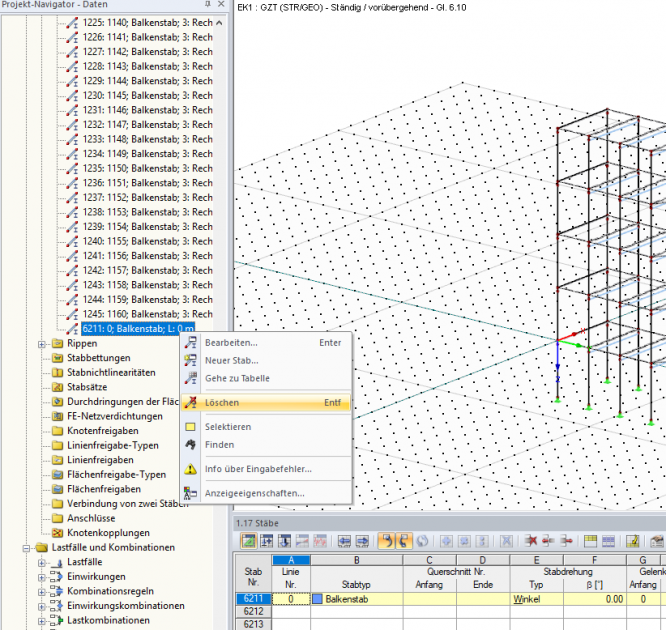Choose Bearbeiten... from the context menu
Screen dimensions: 666x630
[266, 343]
